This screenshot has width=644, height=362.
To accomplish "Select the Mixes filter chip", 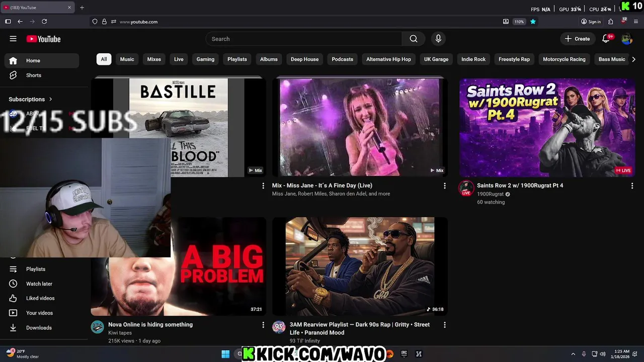I will coord(154,59).
